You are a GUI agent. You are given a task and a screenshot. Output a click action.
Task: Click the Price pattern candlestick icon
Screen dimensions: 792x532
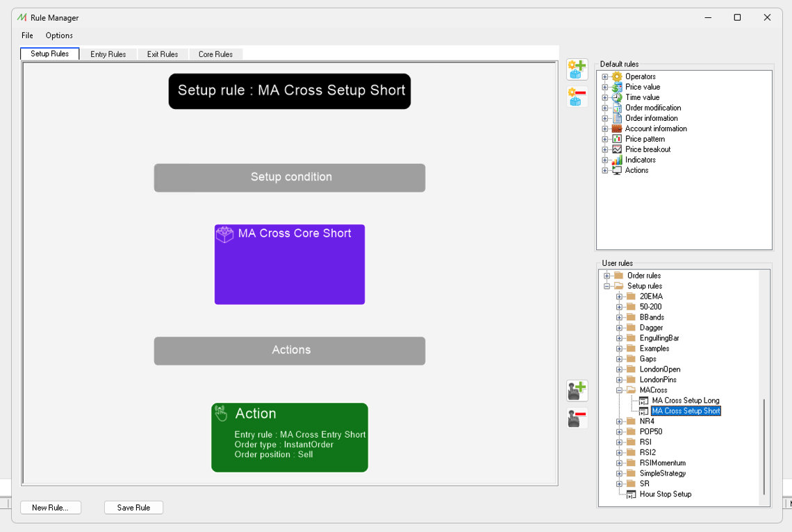click(x=617, y=139)
